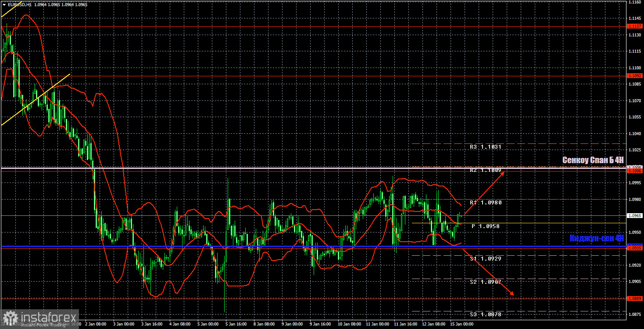Click the 15 Jan 00:00 time label
This screenshot has height=329, width=644.
[462, 324]
